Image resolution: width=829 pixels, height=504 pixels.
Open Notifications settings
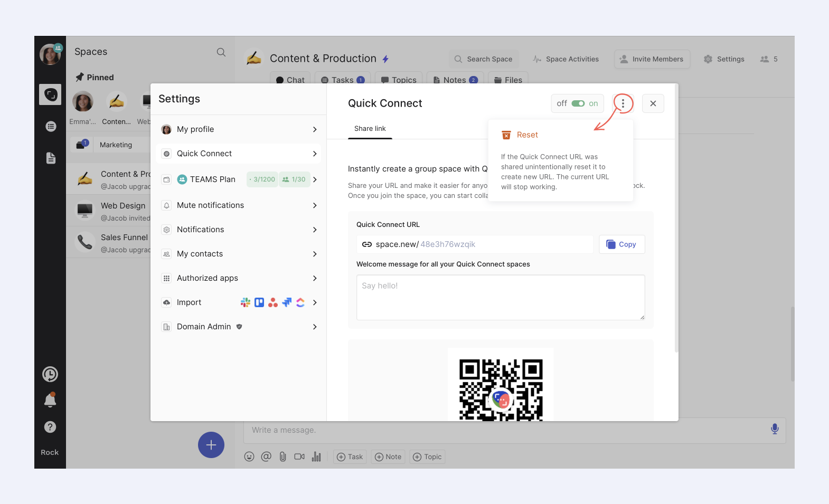239,230
